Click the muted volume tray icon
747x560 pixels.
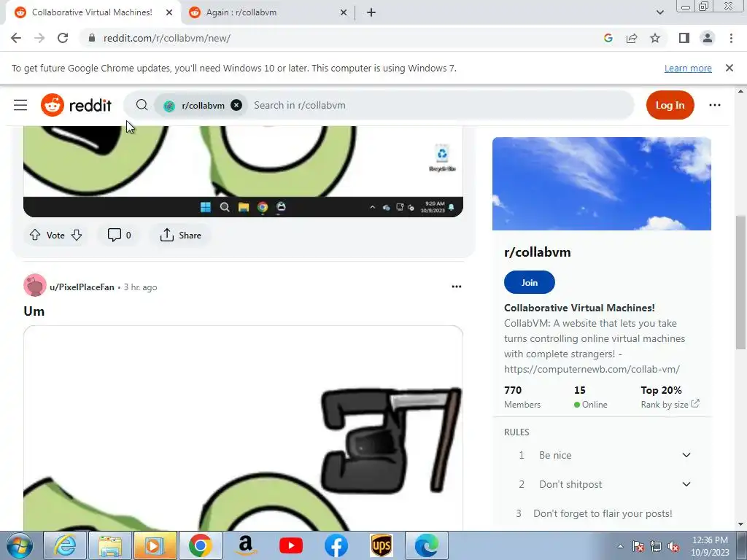click(673, 546)
